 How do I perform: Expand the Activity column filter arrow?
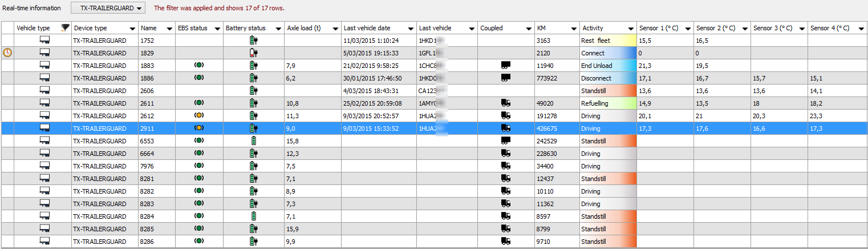(630, 29)
